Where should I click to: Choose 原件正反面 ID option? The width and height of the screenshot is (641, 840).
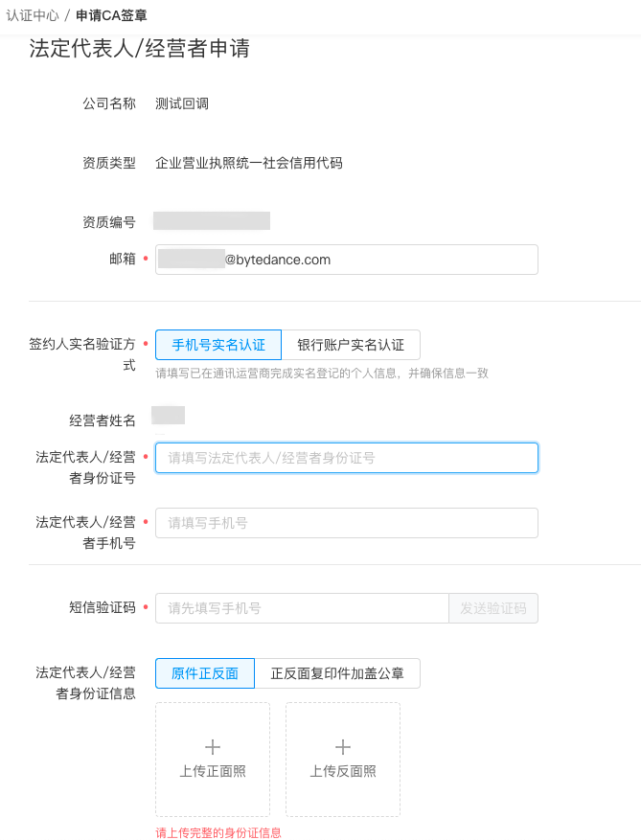point(205,673)
